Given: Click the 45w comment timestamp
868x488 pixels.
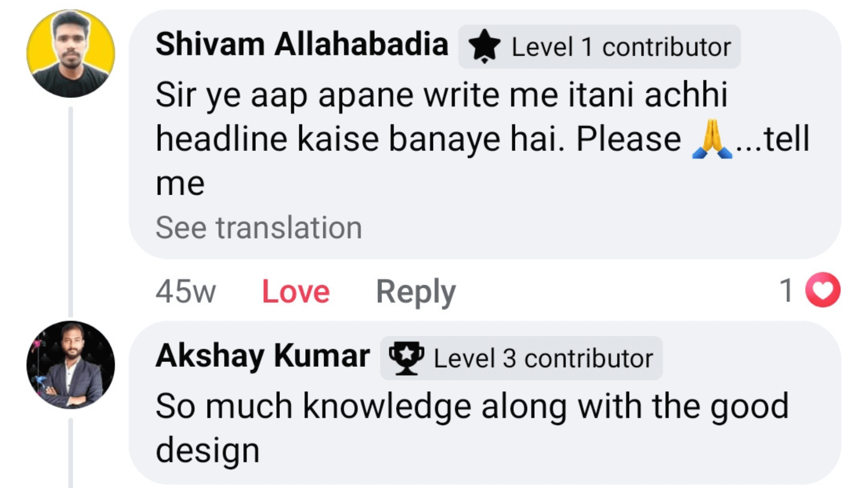Looking at the screenshot, I should coord(185,291).
